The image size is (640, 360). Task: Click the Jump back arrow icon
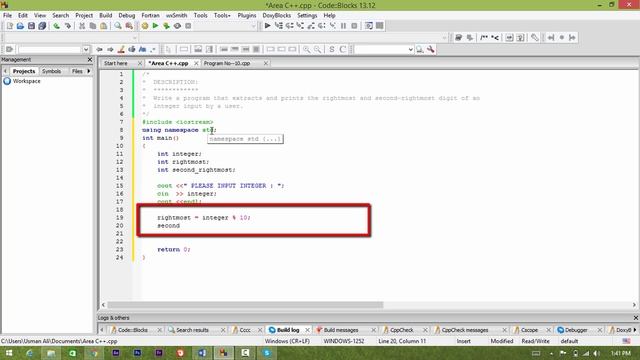(x=99, y=49)
